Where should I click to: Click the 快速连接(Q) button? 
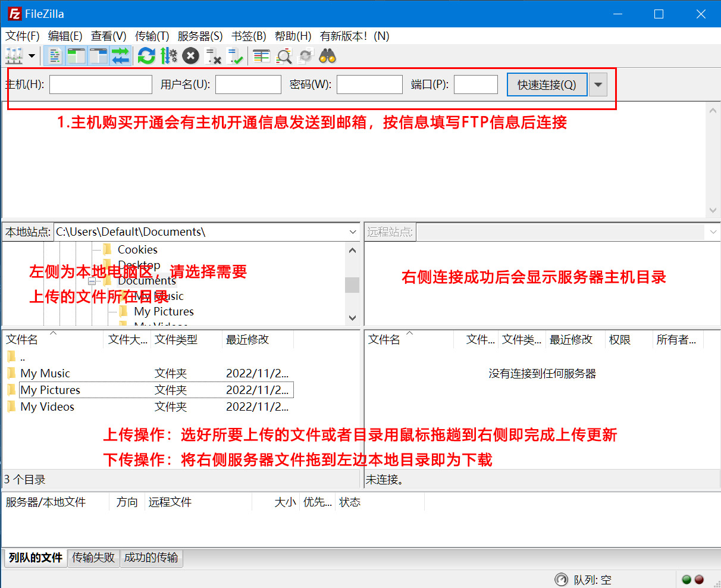tap(547, 85)
